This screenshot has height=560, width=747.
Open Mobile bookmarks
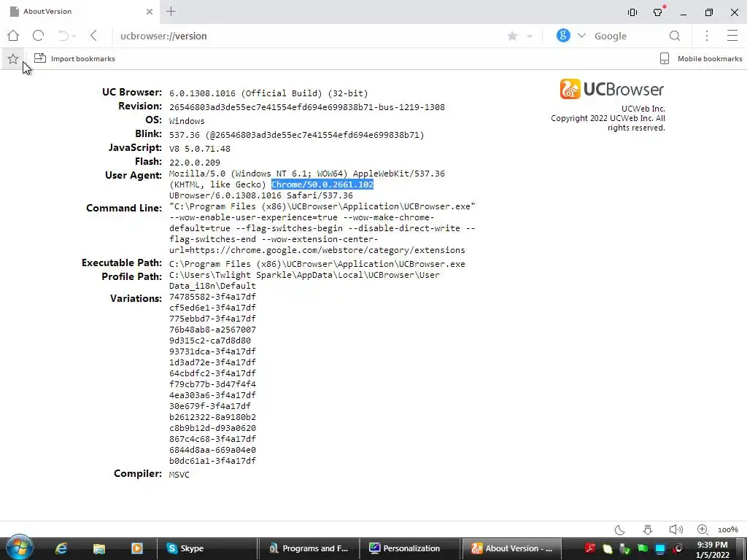[x=701, y=58]
